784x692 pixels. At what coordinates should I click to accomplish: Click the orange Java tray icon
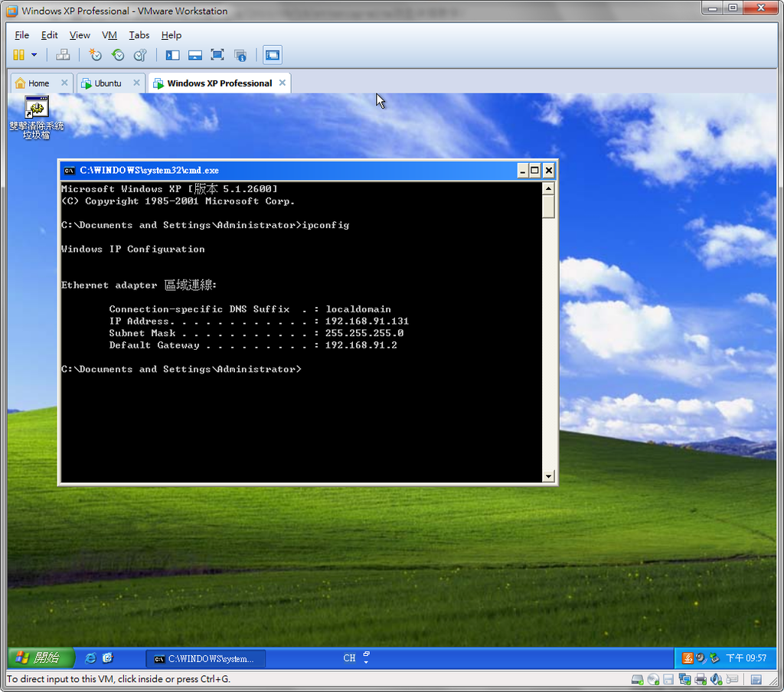point(688,658)
